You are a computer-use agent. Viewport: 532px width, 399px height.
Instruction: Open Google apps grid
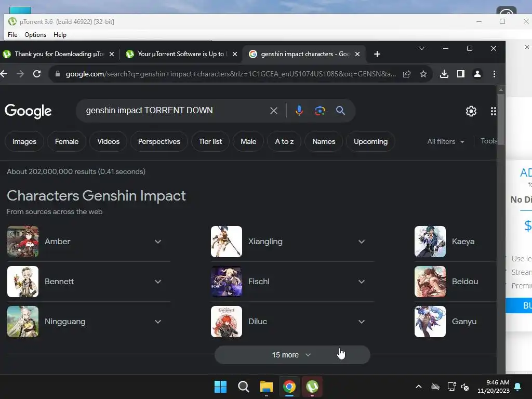click(x=494, y=111)
